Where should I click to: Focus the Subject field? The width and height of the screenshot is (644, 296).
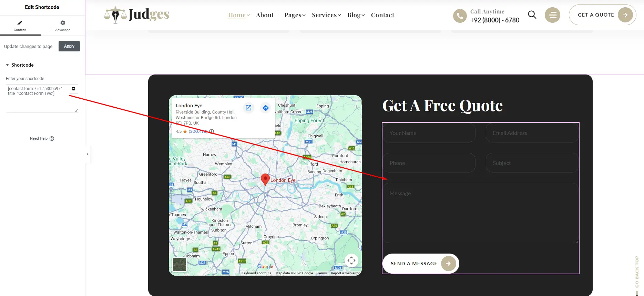pos(532,163)
